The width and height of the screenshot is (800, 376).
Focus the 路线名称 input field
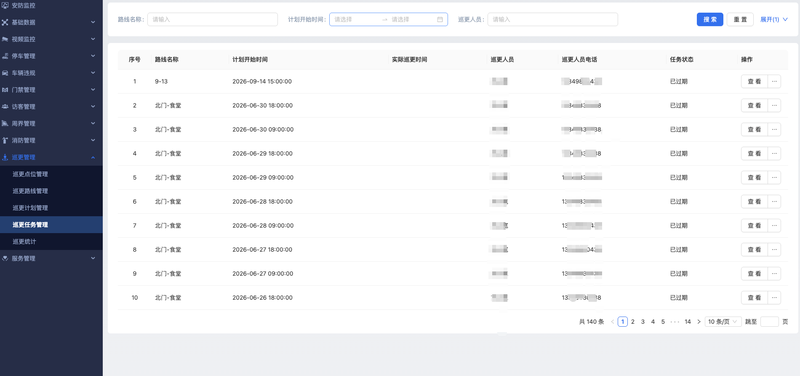(x=212, y=19)
